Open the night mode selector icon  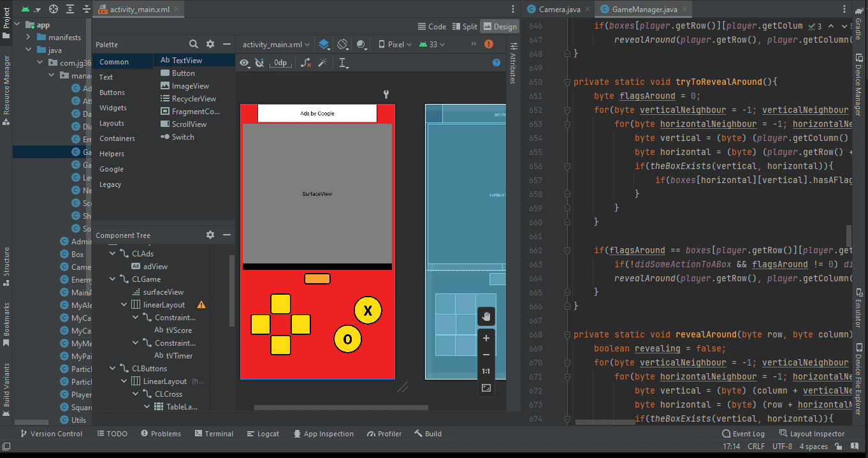pyautogui.click(x=362, y=45)
